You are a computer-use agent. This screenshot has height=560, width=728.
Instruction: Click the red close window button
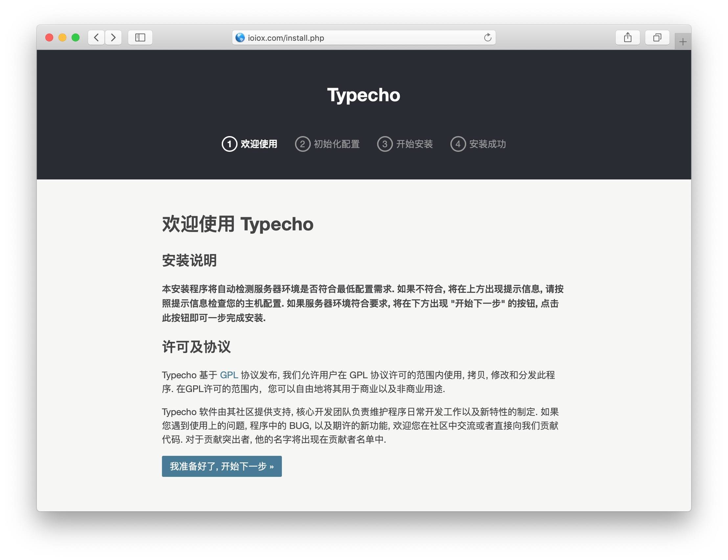tap(49, 37)
